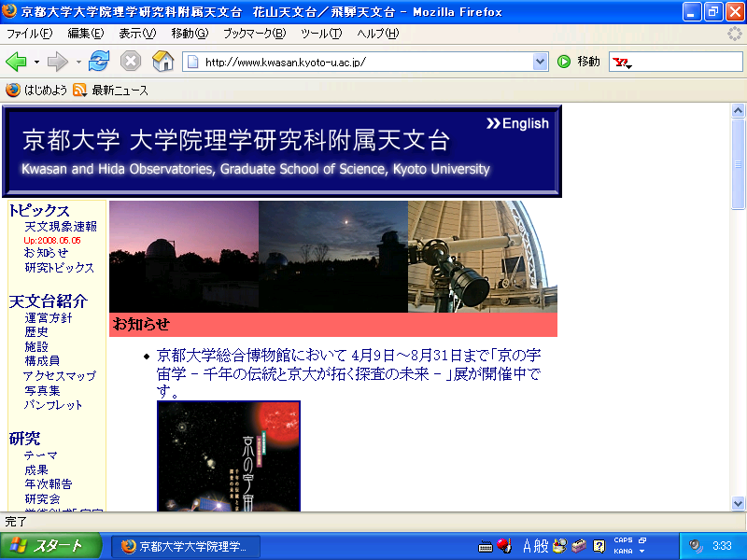Open the 運営方針 link
The image size is (747, 560).
coord(49,317)
